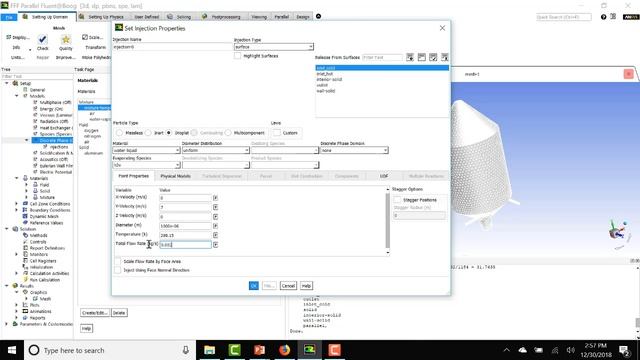Open the Evaporating Species dropdown
This screenshot has height=360, width=640.
pos(146,165)
